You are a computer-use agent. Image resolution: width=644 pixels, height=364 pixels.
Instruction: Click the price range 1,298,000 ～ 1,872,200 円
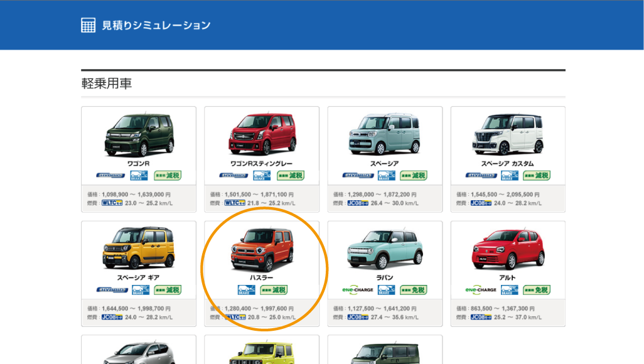pos(382,195)
